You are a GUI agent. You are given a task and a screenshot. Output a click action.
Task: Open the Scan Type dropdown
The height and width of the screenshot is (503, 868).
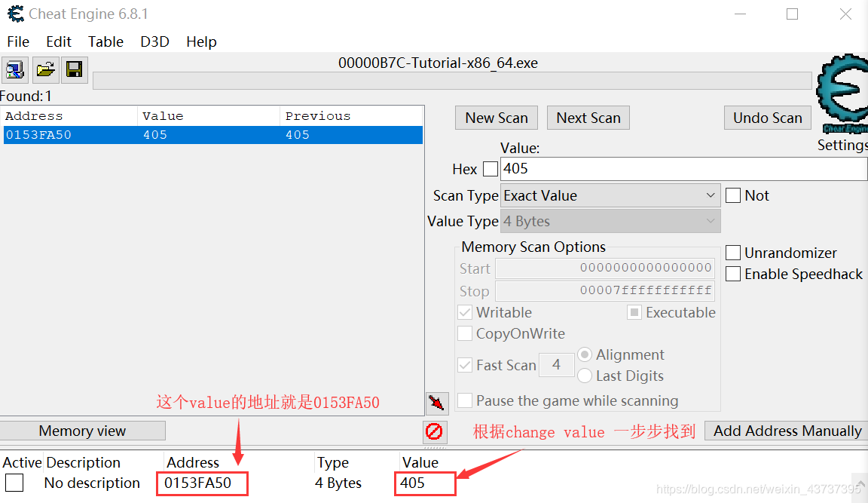point(610,195)
